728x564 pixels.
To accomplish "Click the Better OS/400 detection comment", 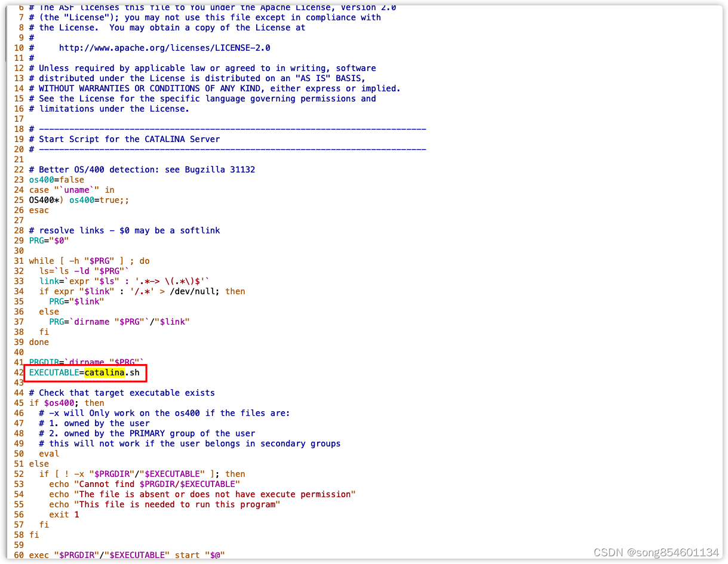I will pos(142,169).
